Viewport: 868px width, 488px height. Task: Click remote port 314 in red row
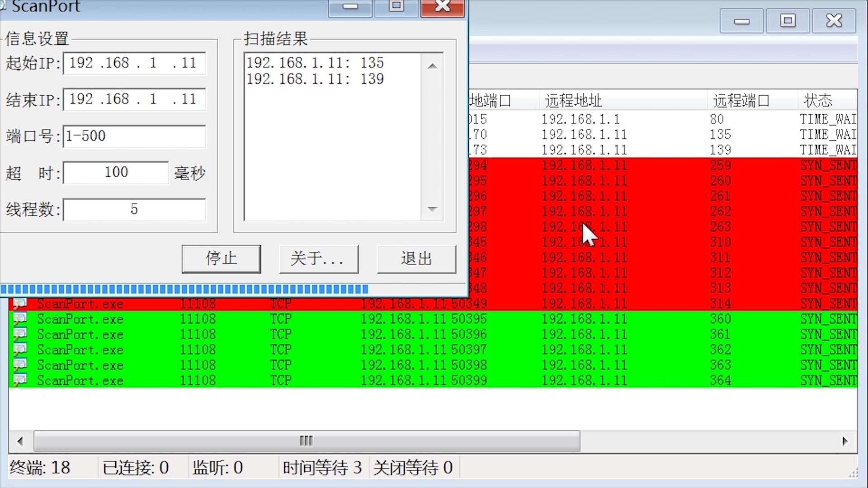click(720, 304)
